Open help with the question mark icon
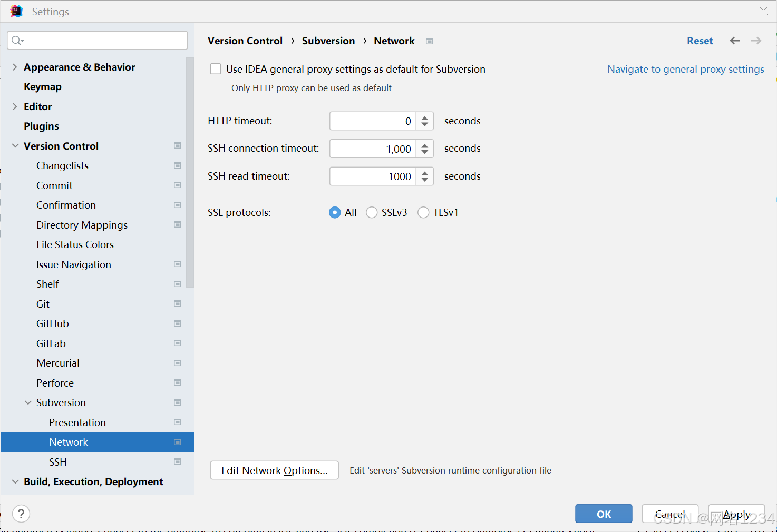This screenshot has width=777, height=532. click(x=21, y=514)
